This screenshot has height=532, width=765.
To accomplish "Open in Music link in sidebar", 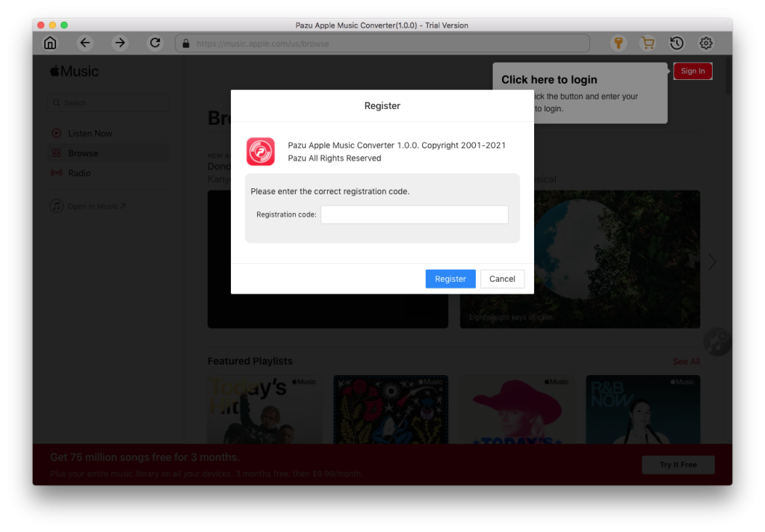I will click(96, 206).
